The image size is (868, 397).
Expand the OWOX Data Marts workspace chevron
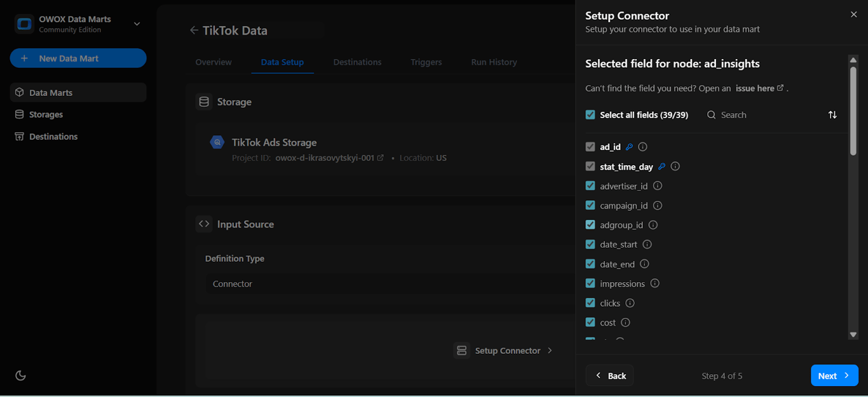point(137,24)
